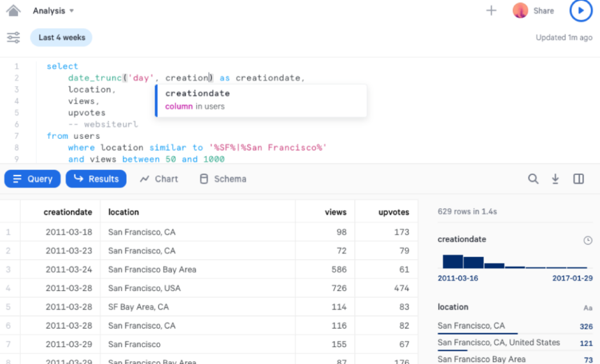The height and width of the screenshot is (364, 600).
Task: Click the '%SF%|%San Francisco%' string
Action: [x=267, y=147]
